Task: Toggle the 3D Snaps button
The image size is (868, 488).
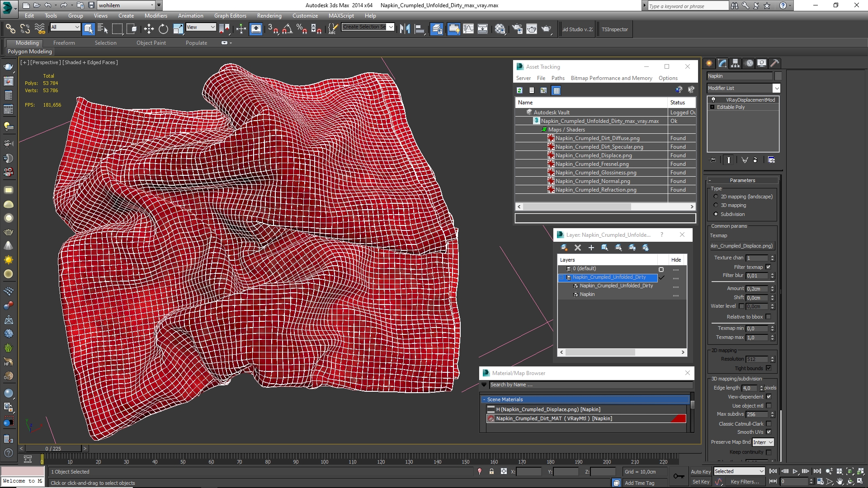Action: [x=273, y=29]
